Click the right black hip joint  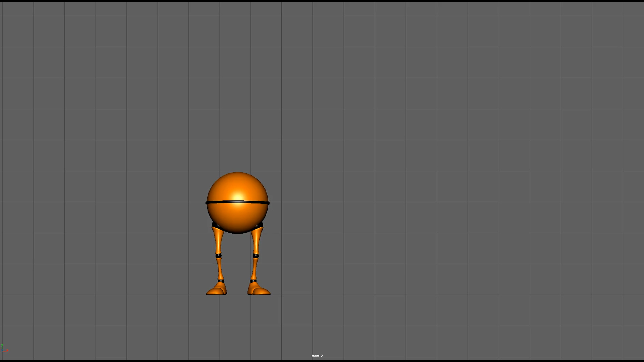(x=261, y=225)
